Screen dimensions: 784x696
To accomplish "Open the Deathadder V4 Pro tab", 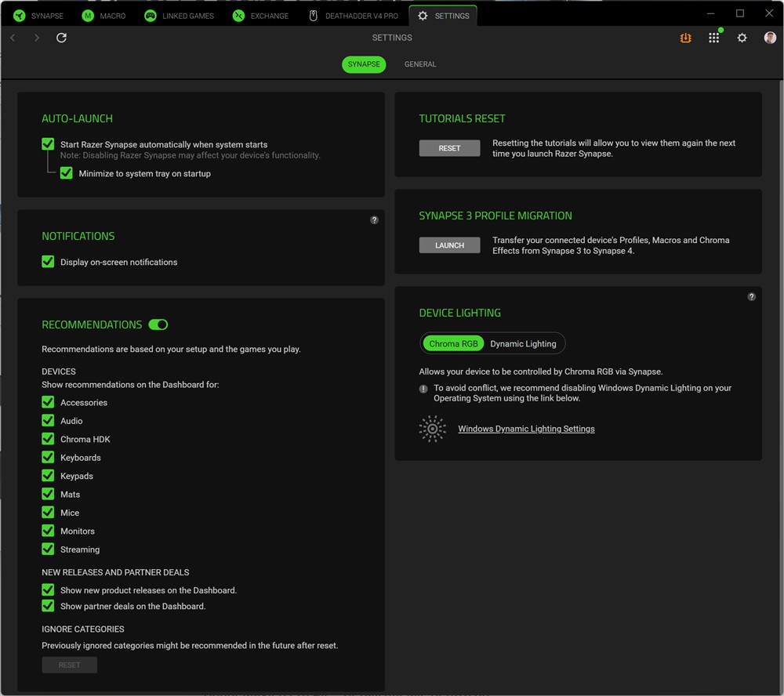I will click(x=354, y=16).
